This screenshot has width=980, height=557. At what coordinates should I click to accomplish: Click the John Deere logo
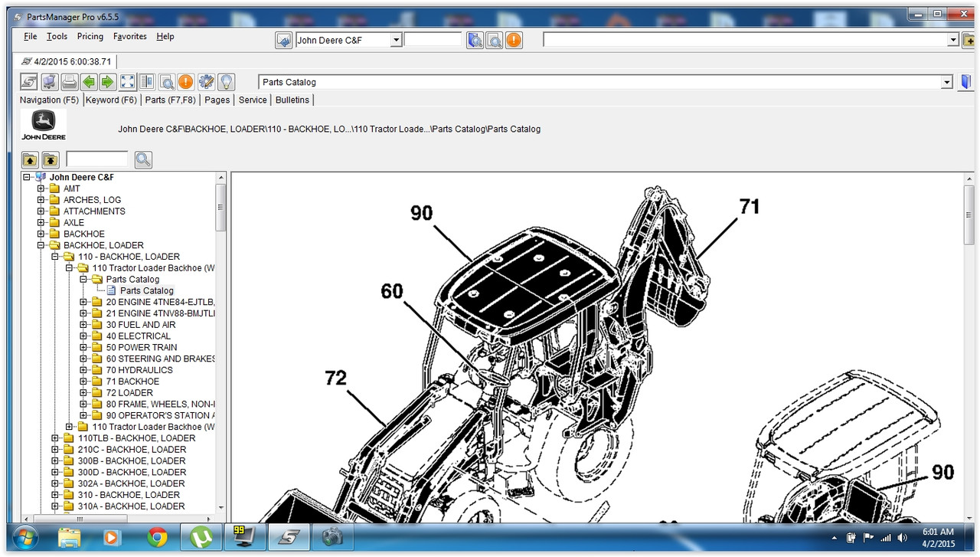(44, 125)
